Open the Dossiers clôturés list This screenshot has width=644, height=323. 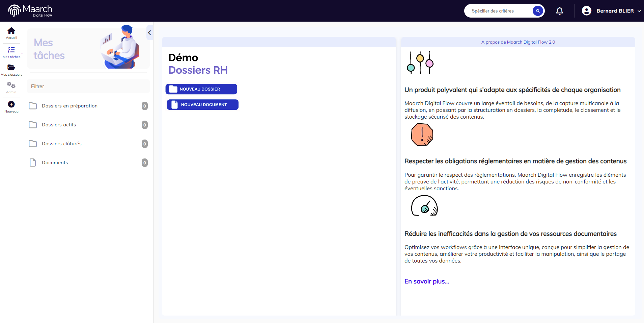(61, 144)
